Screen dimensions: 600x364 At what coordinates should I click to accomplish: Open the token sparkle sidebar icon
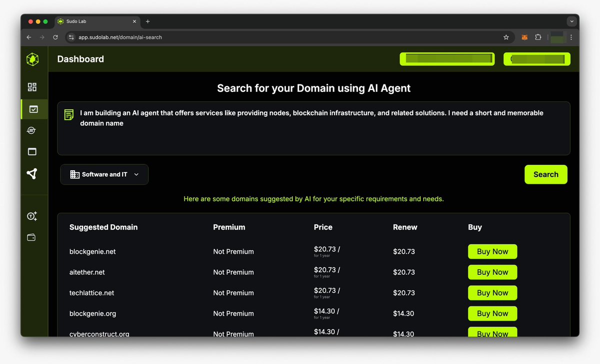point(32,216)
